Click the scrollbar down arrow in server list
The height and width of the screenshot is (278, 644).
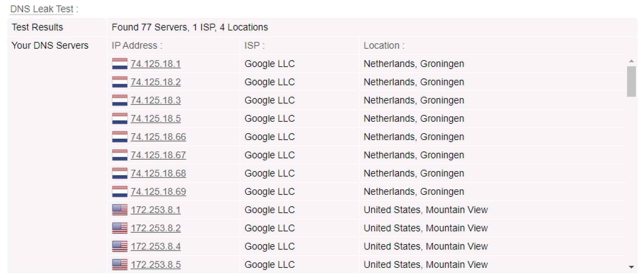[631, 267]
